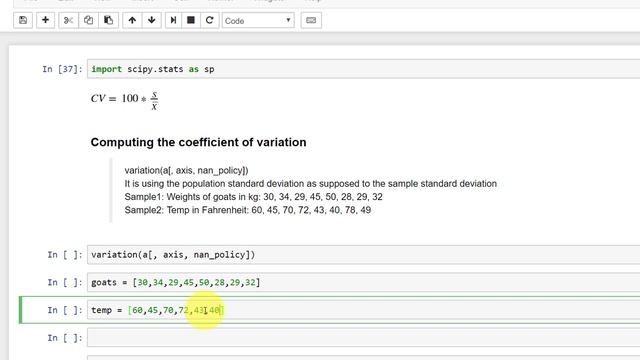This screenshot has width=640, height=360.
Task: Click the population standard deviation note text
Action: 311,184
